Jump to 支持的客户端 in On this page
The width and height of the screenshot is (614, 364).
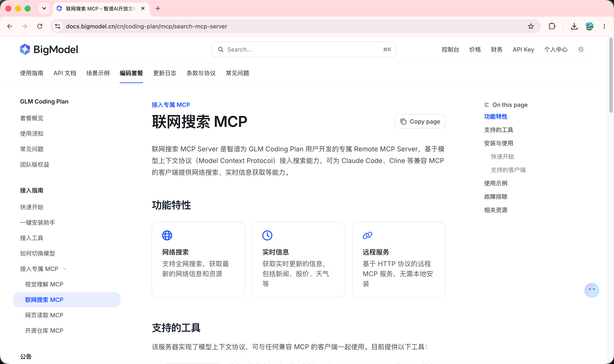click(x=508, y=170)
